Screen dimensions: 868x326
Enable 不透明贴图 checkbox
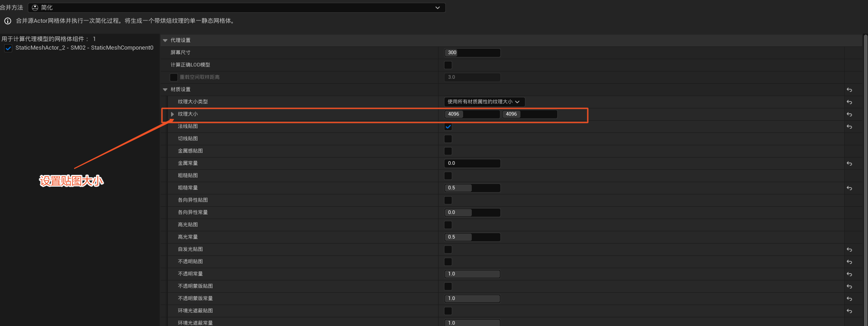coord(448,262)
